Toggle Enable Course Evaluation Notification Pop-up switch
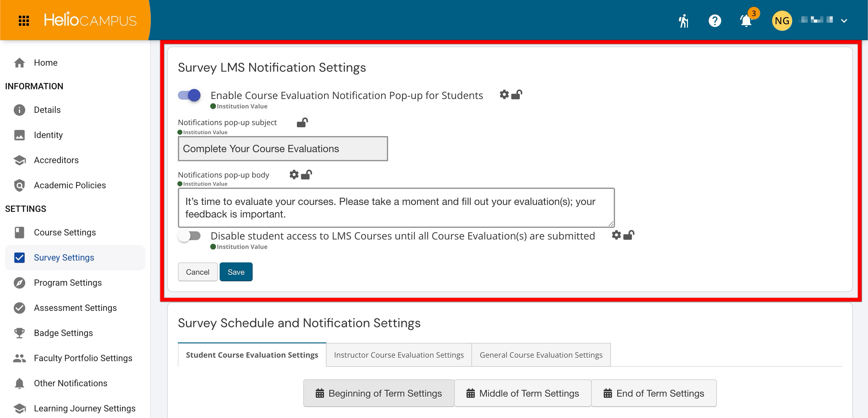This screenshot has height=418, width=868. click(189, 96)
